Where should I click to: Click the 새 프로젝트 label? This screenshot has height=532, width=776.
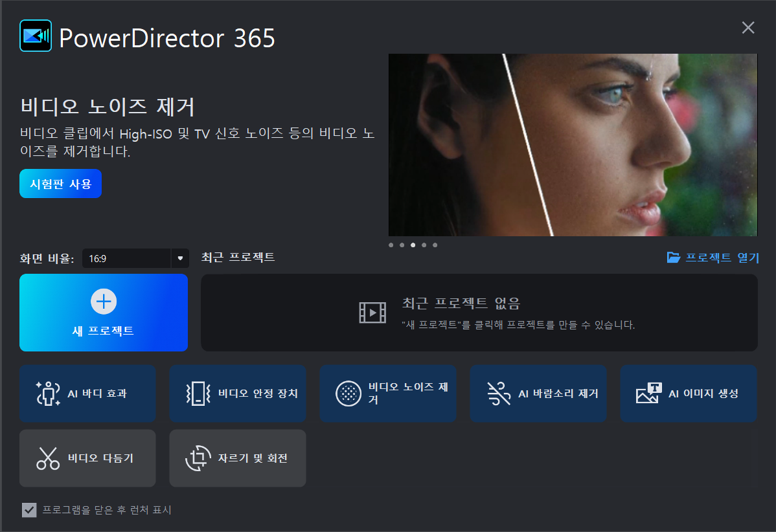coord(103,331)
